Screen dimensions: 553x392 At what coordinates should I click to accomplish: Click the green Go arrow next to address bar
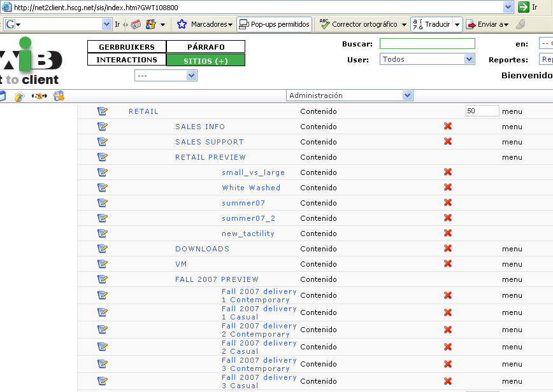(524, 7)
